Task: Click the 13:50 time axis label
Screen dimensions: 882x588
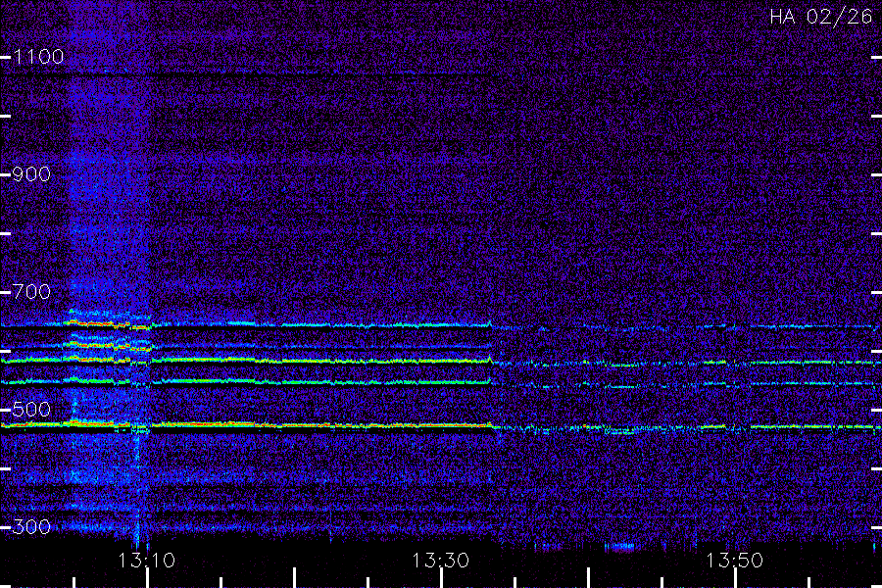Action: 735,561
